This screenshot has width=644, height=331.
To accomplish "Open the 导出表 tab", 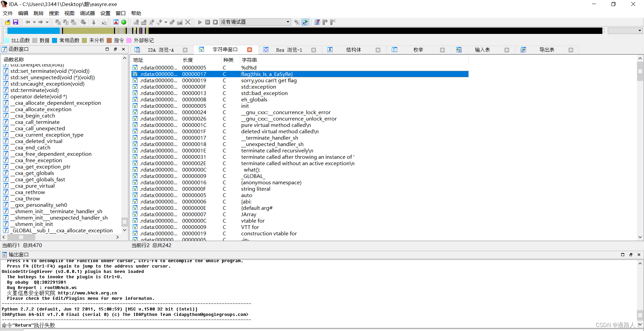I will pos(547,50).
